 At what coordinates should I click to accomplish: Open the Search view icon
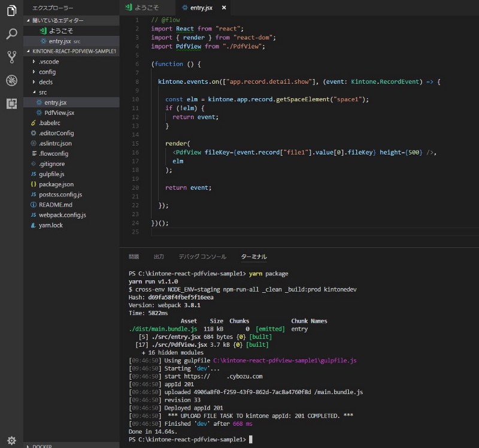pos(11,34)
